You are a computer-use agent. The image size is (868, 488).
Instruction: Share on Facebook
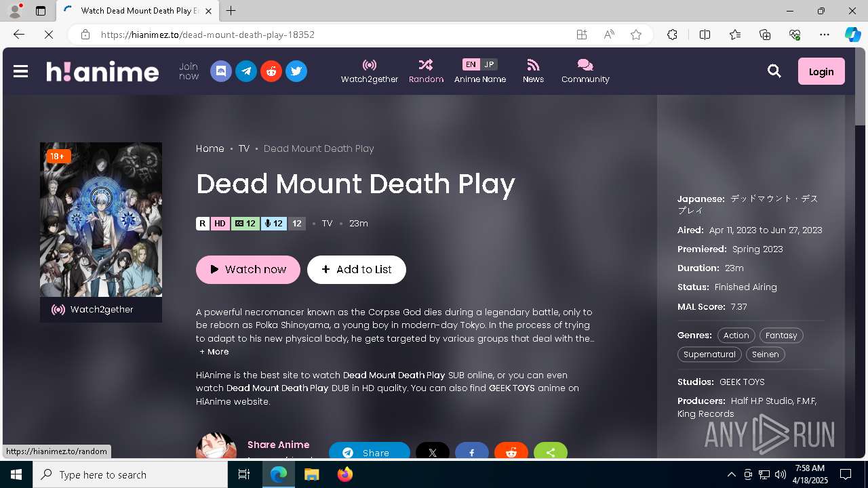(x=472, y=452)
